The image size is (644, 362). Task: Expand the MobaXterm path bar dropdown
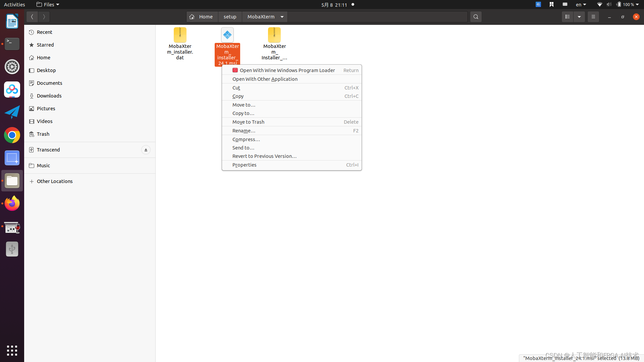click(x=282, y=17)
